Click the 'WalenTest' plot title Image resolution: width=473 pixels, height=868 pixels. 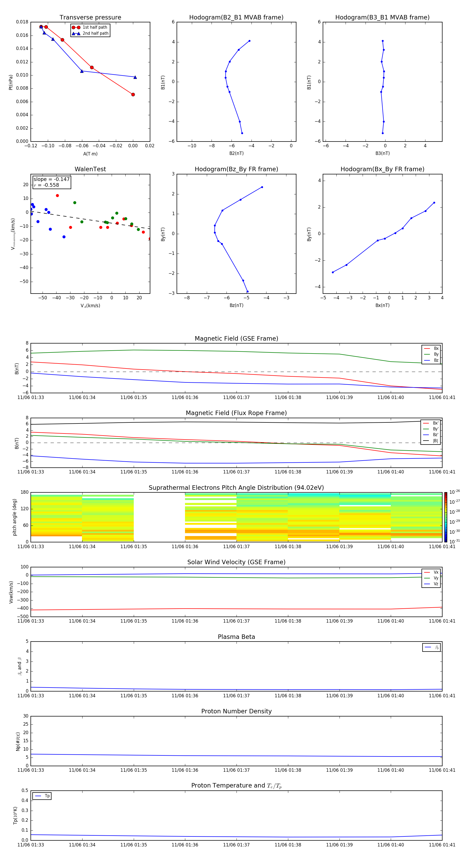point(90,169)
